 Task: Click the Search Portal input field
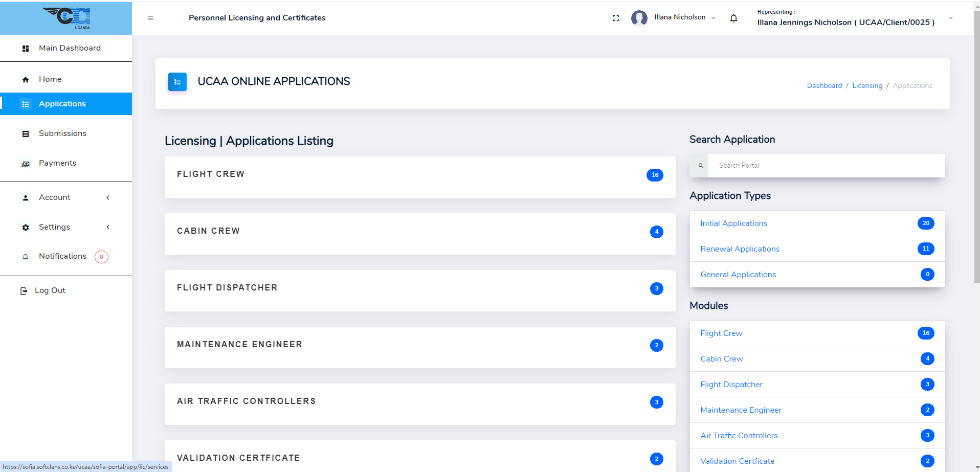[826, 166]
